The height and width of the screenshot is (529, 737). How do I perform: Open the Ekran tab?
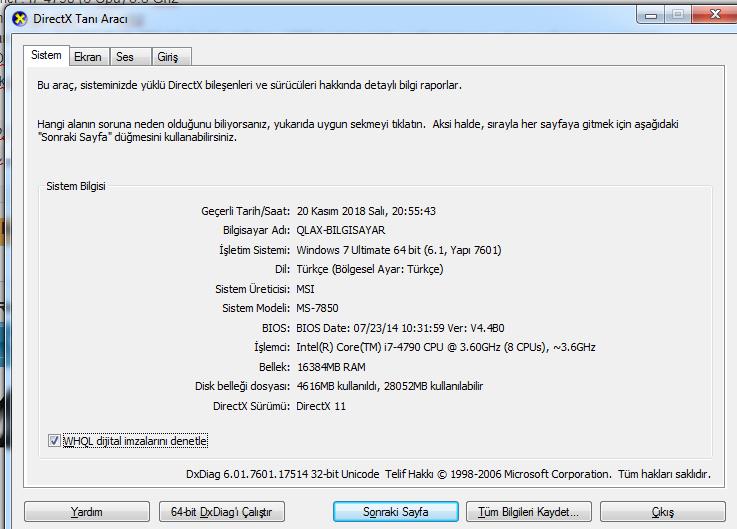88,57
